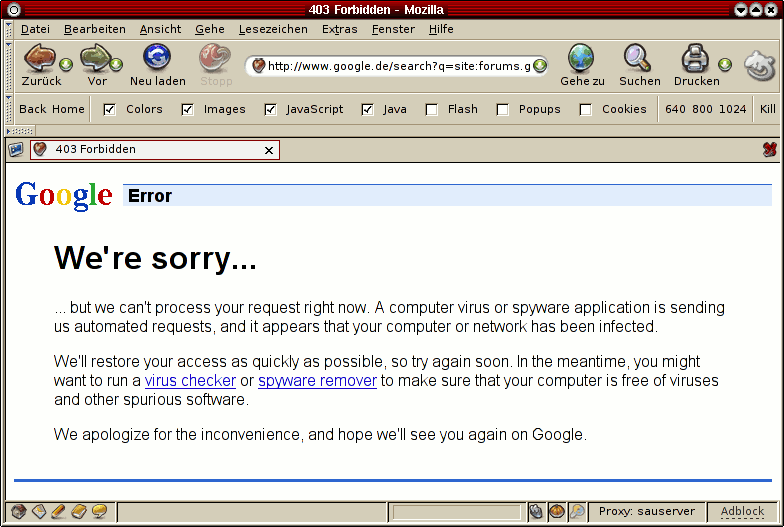Click the site icon in the URL bar
Screen dimensions: 784x527
[258, 66]
